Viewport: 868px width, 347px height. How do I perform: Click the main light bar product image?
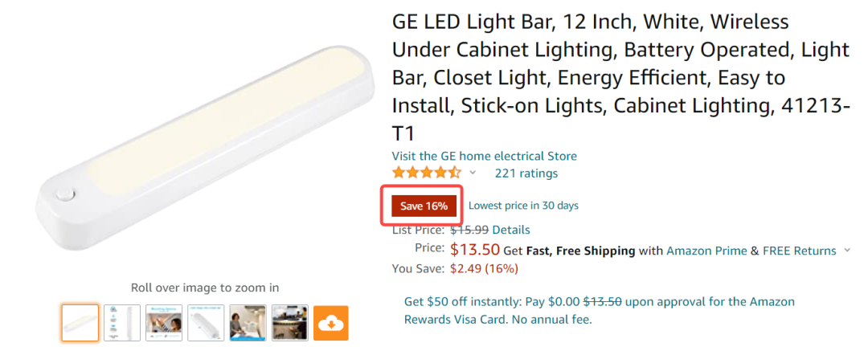click(206, 149)
